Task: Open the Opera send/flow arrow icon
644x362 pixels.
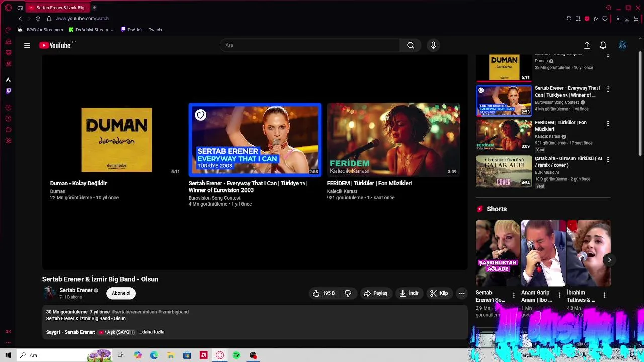Action: tap(596, 19)
